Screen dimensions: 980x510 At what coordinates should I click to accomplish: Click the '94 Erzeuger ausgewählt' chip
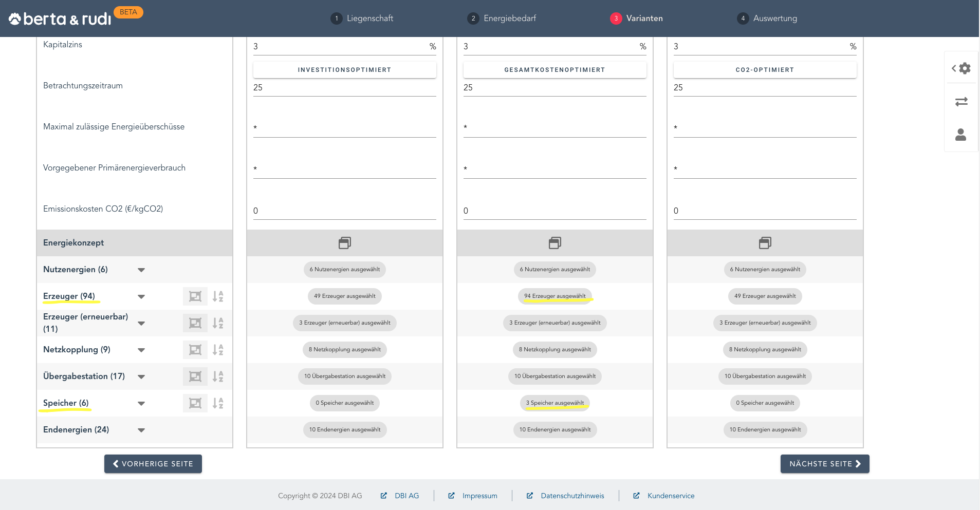(x=554, y=296)
